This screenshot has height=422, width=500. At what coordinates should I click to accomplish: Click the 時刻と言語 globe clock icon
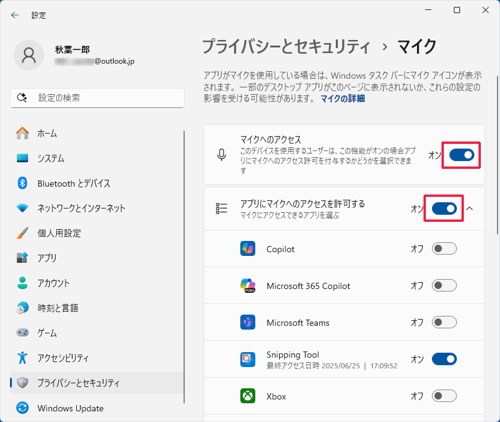(x=22, y=308)
